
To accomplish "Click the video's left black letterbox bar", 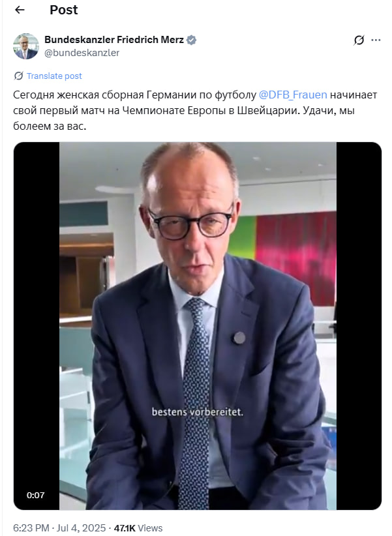I will 37,326.
